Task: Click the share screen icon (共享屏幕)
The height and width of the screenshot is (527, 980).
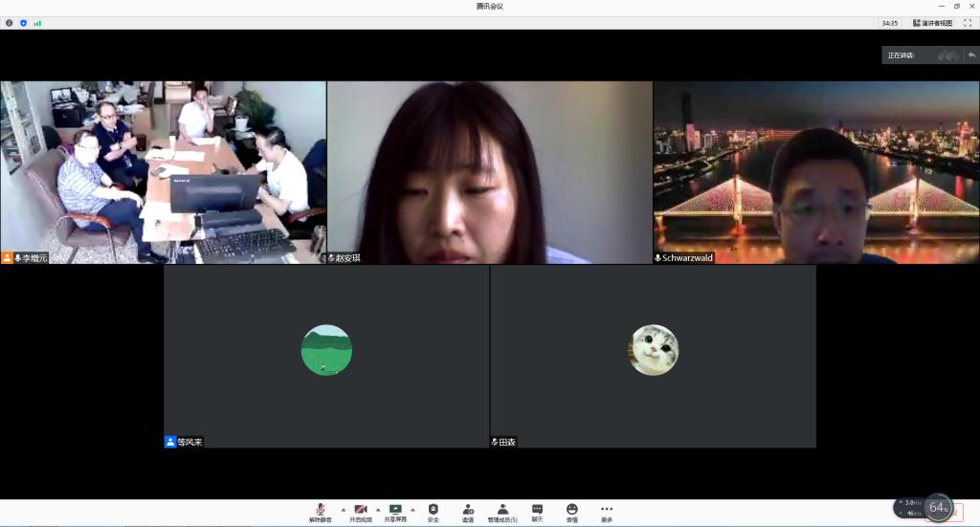Action: [x=395, y=510]
